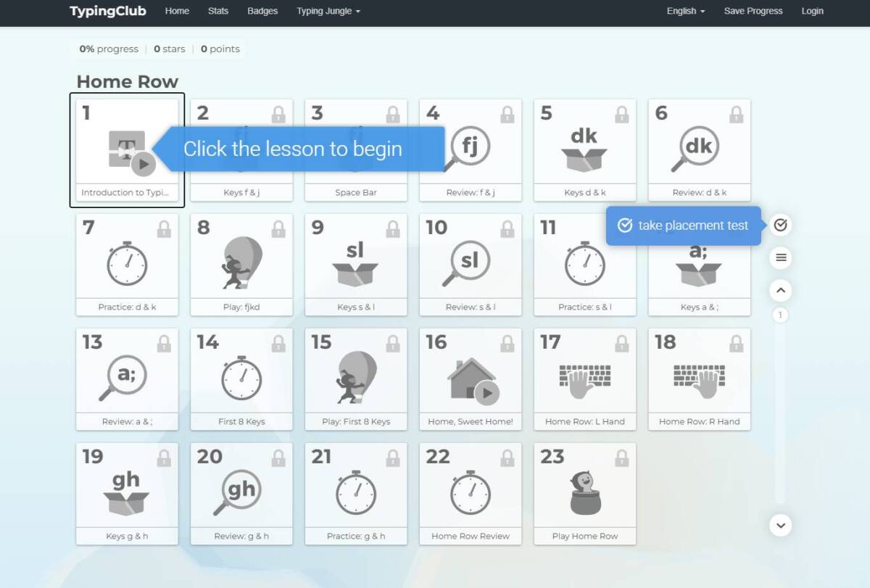The width and height of the screenshot is (870, 588).
Task: Click the 'Play Home Row' label
Action: point(584,536)
